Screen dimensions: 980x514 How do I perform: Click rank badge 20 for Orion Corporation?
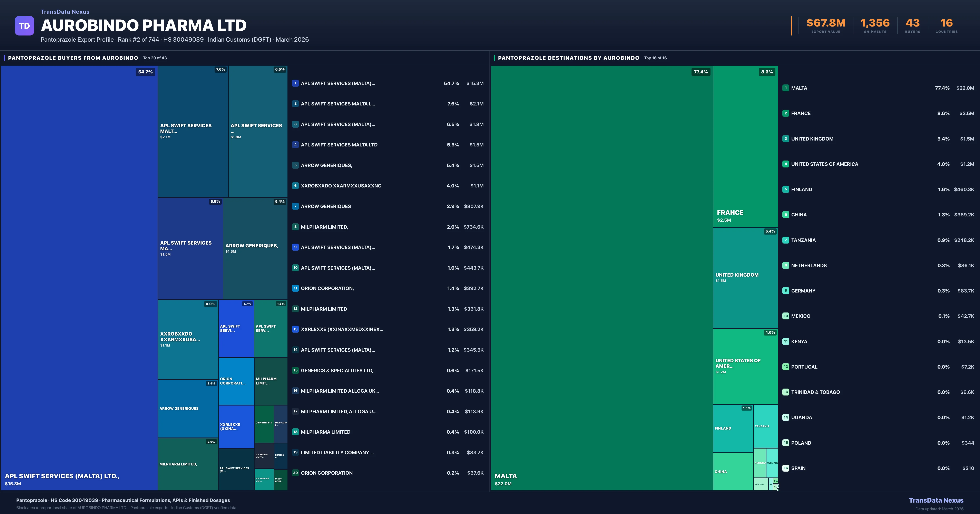(295, 473)
